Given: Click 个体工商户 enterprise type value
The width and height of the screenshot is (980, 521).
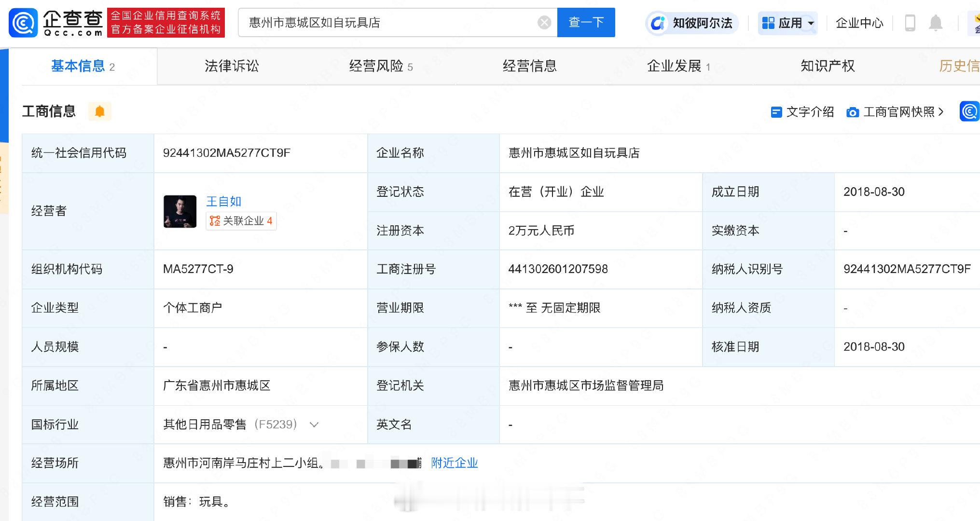Looking at the screenshot, I should (x=193, y=308).
